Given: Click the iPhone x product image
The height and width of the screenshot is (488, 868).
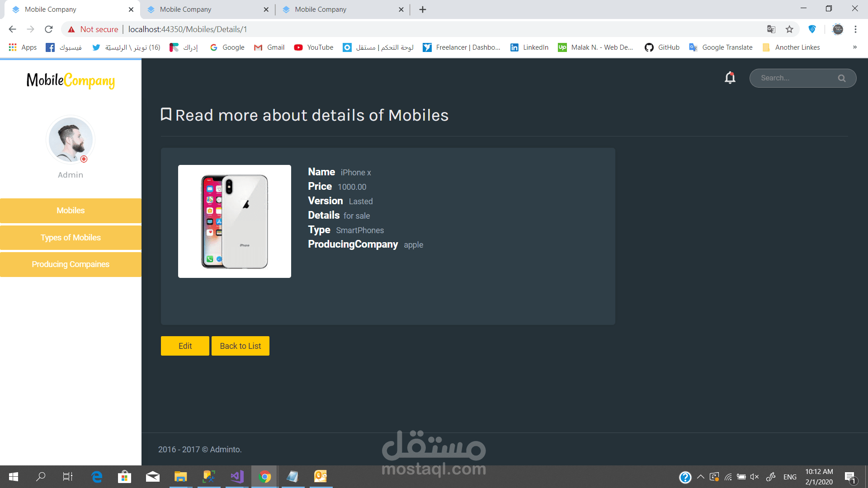Looking at the screenshot, I should [234, 221].
